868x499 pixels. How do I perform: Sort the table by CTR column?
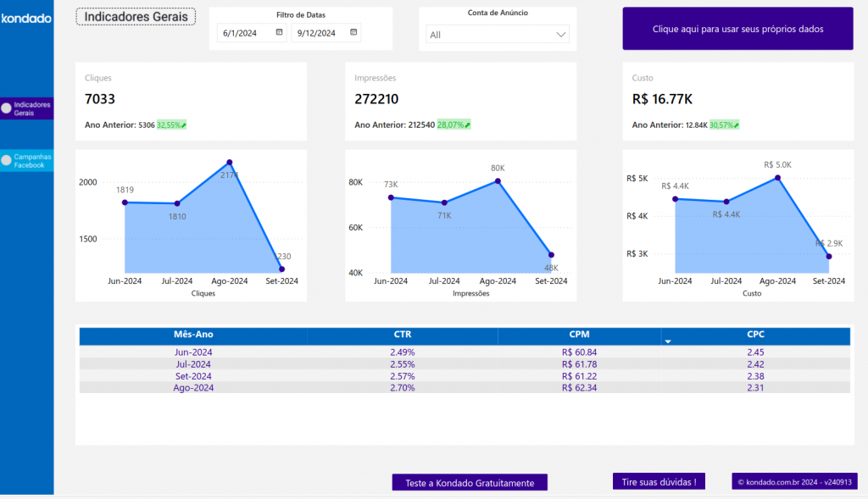tap(403, 335)
